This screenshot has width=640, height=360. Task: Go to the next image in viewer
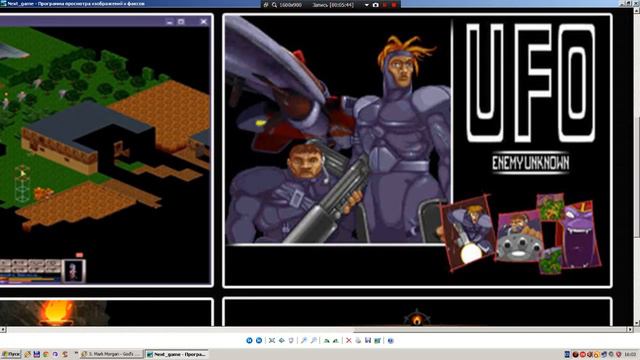(x=259, y=340)
